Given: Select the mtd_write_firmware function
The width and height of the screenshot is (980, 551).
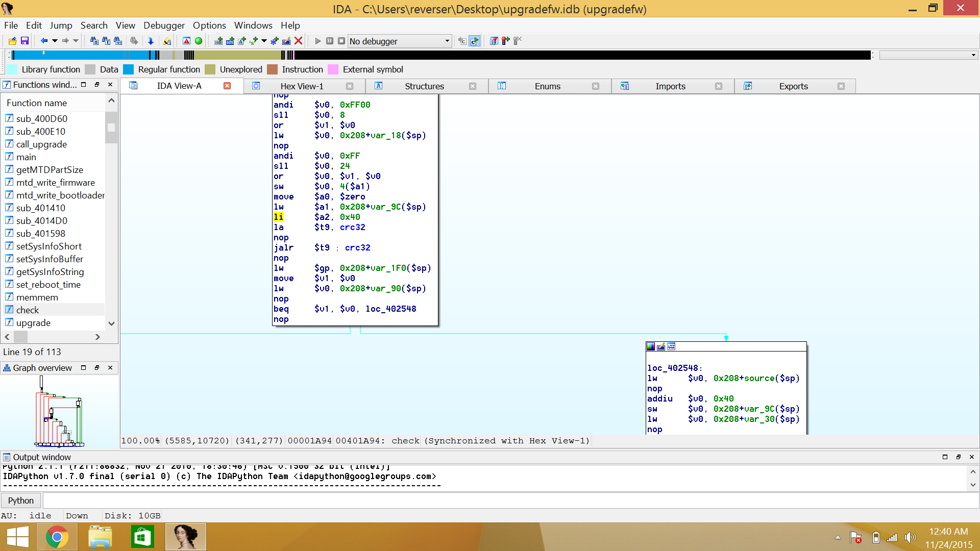Looking at the screenshot, I should pos(55,183).
